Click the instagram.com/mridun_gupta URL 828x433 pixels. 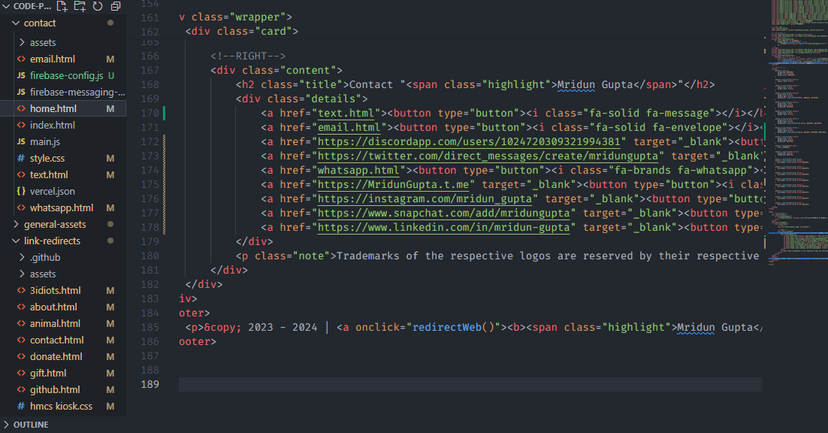coord(425,199)
